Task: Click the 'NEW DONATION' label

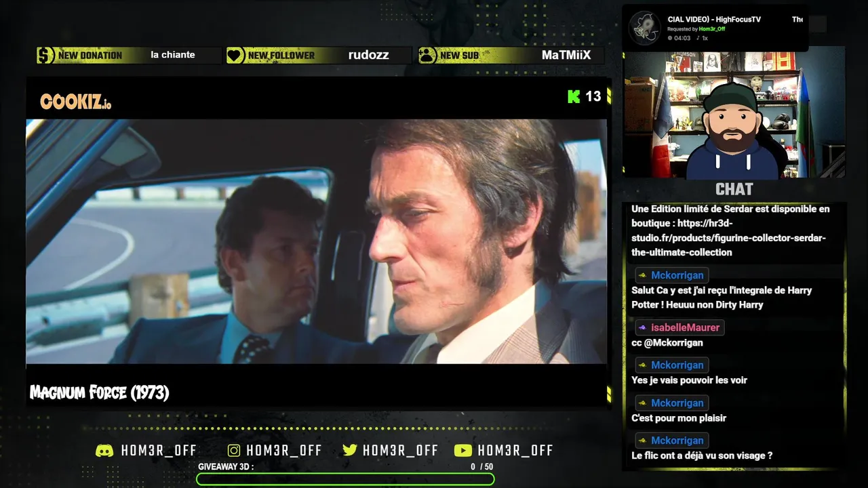Action: coord(90,56)
